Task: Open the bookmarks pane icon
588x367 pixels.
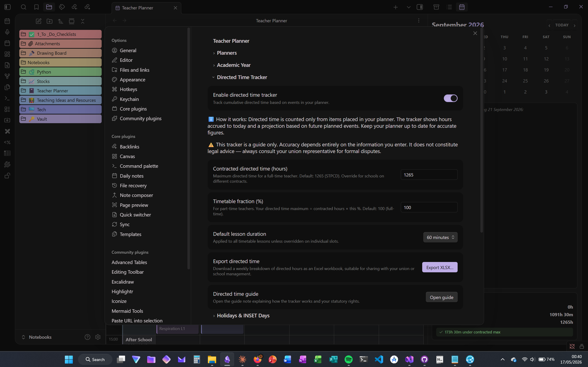Action: tap(36, 7)
